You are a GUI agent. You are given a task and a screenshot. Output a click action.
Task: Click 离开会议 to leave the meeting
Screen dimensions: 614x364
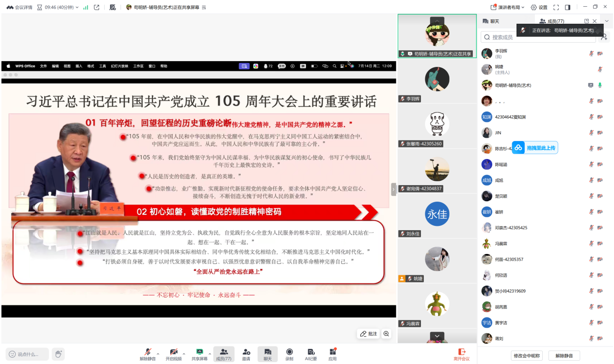462,354
